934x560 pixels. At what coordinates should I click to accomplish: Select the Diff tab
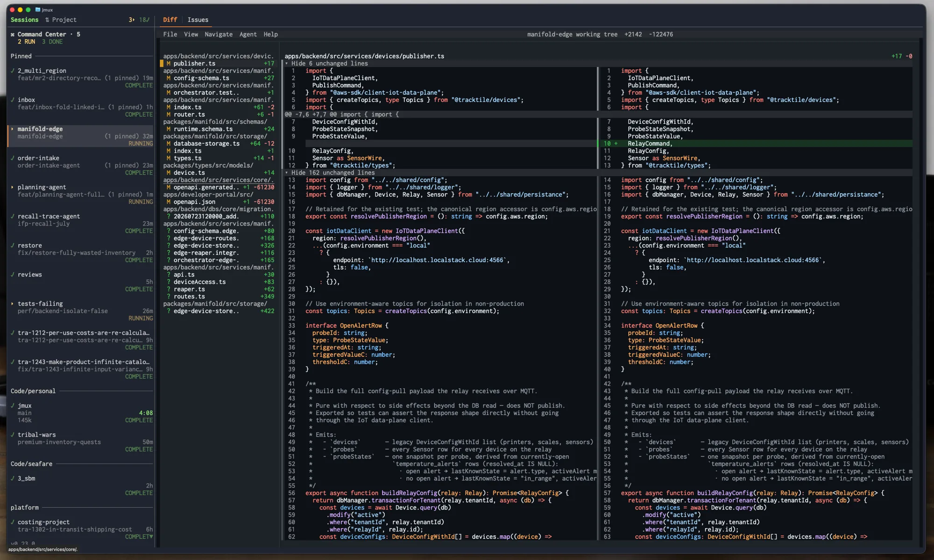point(170,20)
